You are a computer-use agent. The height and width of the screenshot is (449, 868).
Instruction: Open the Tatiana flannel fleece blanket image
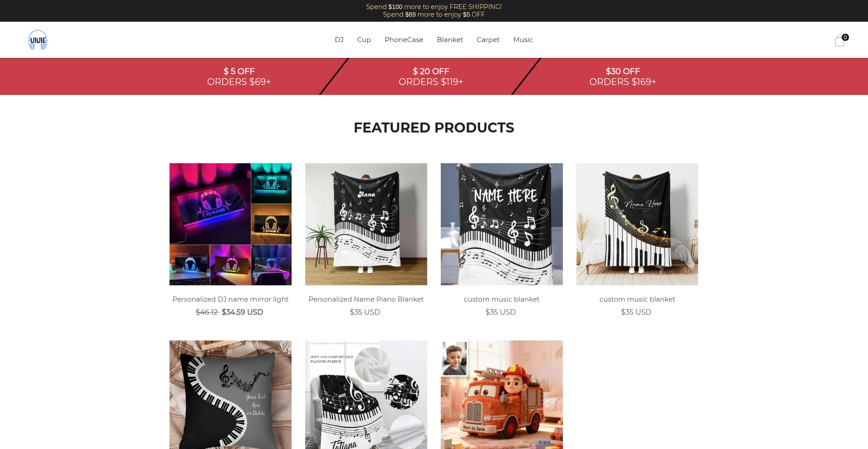366,395
